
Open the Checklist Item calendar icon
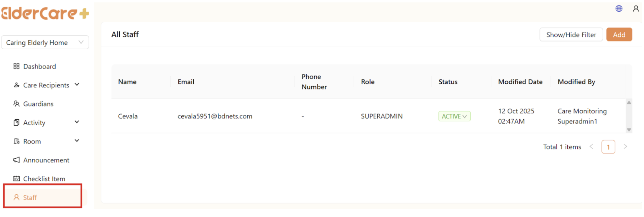tap(16, 178)
